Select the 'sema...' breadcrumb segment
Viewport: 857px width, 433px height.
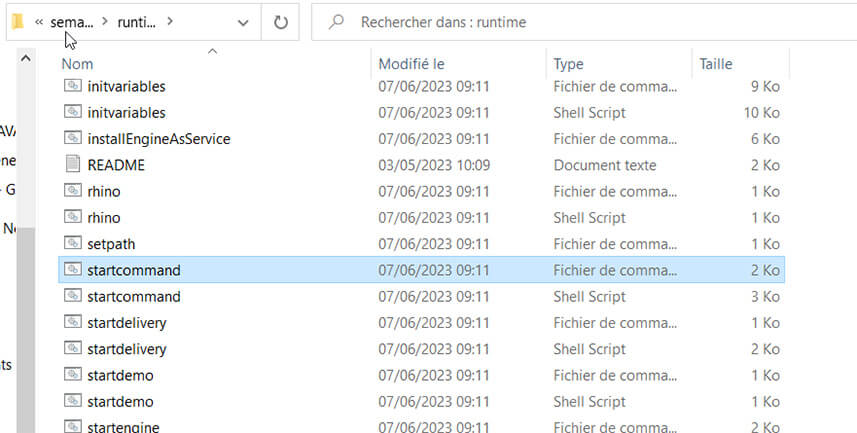[72, 22]
